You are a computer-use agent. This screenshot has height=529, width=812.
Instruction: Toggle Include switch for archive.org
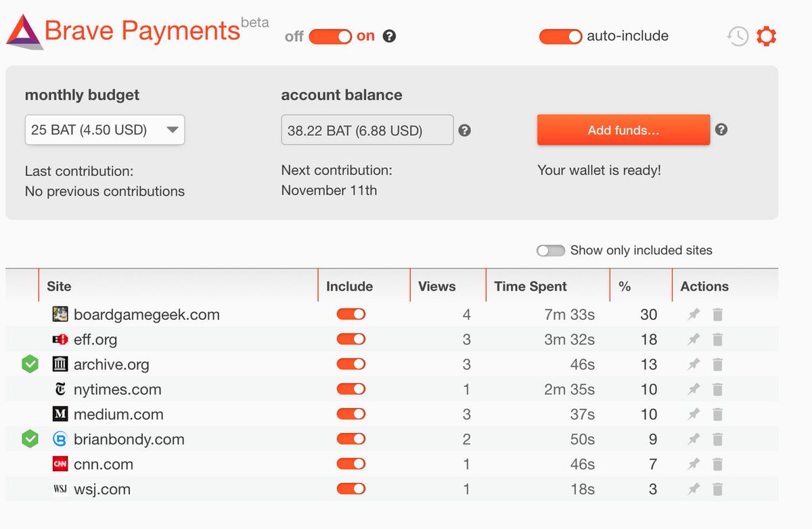[x=351, y=365]
